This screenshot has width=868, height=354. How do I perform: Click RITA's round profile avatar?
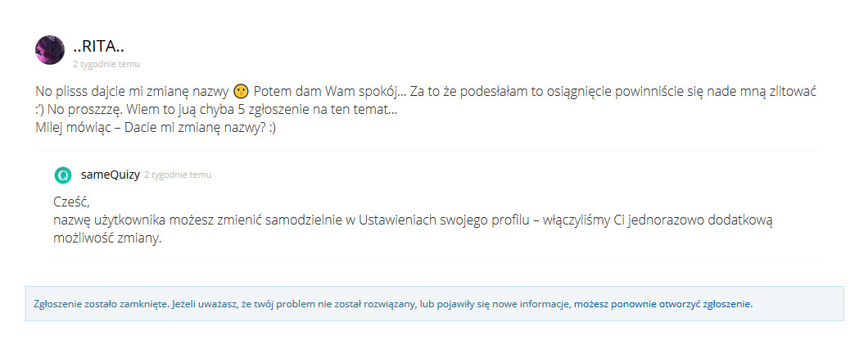[50, 50]
